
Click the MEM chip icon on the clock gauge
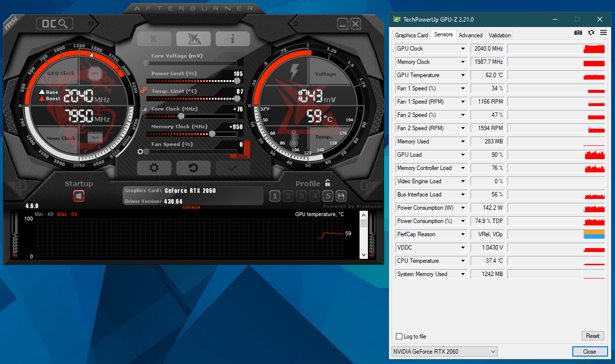coord(95,138)
